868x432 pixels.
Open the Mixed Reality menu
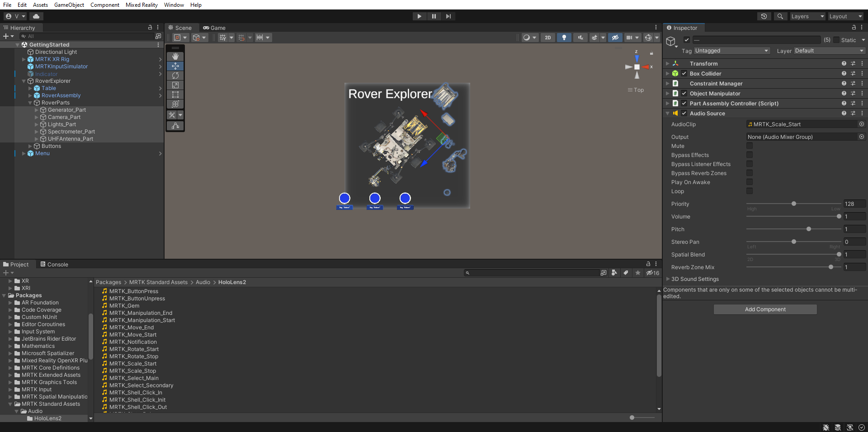point(142,5)
